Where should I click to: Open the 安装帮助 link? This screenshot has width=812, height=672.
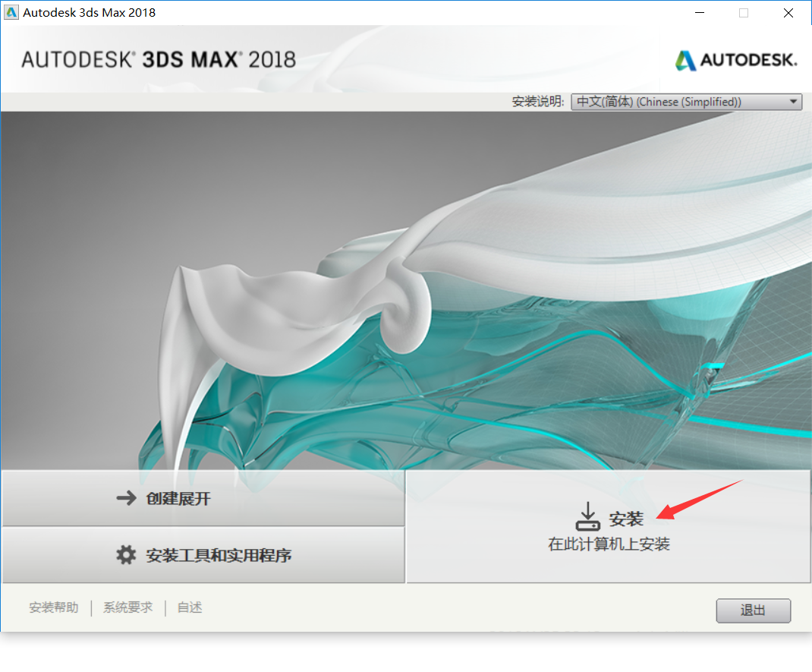(x=54, y=607)
